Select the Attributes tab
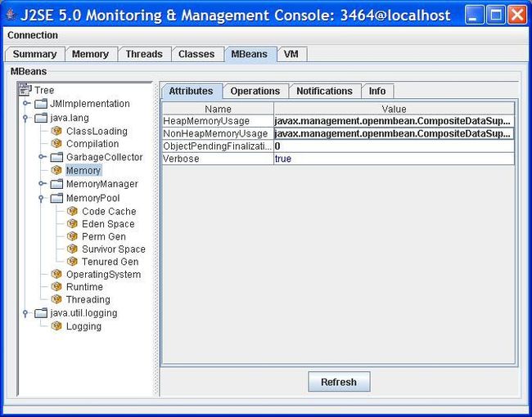The image size is (532, 417). click(x=191, y=91)
